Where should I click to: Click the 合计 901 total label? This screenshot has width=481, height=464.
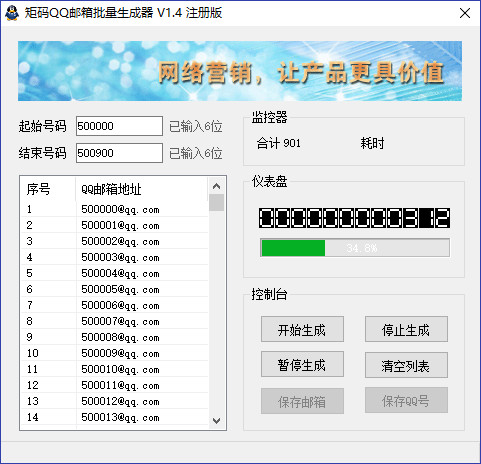[279, 143]
